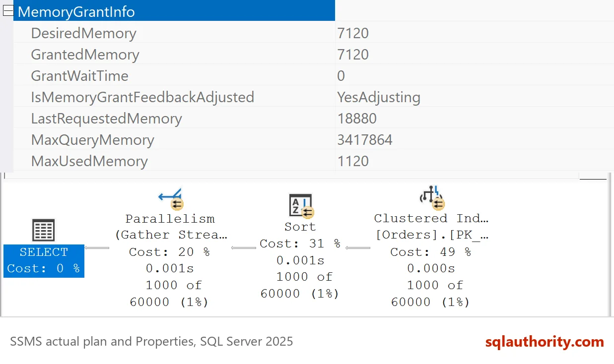Click the MaxUsedMemory value 1120

click(x=353, y=161)
